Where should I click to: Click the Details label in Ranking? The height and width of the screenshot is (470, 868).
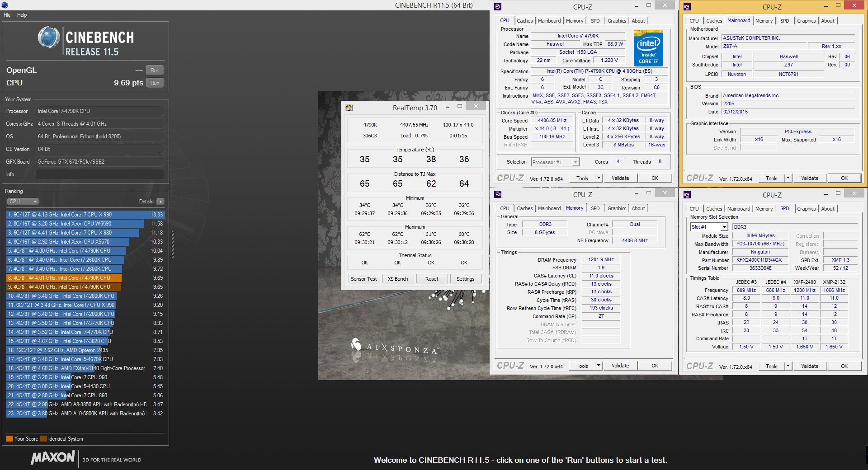[146, 202]
